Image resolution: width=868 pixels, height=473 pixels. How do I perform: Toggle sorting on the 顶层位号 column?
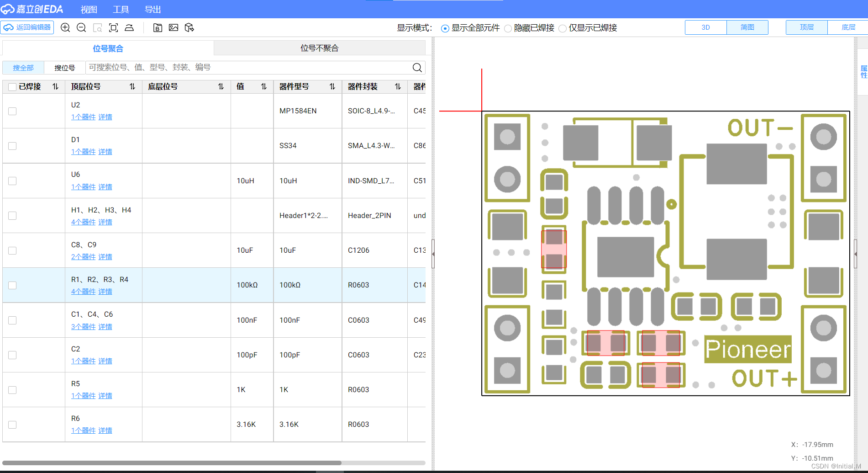(132, 86)
